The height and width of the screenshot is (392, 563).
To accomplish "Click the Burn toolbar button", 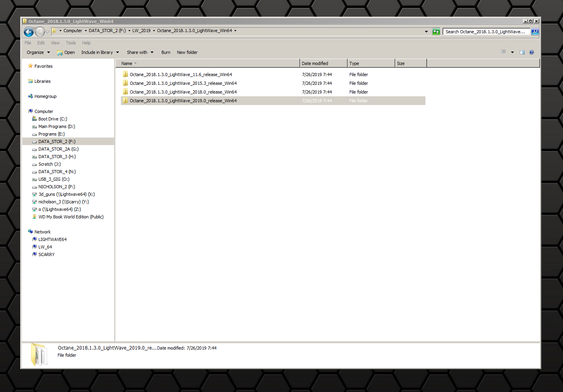I will pos(166,52).
